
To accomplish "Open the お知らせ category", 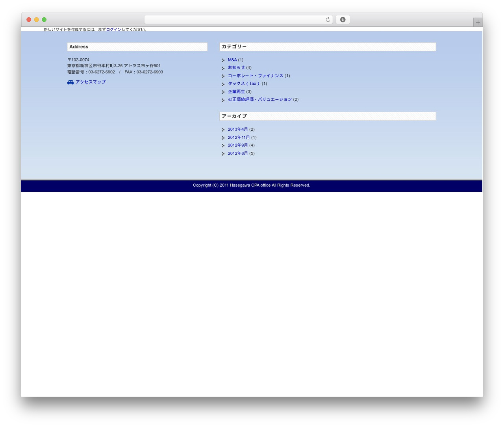I will (236, 68).
